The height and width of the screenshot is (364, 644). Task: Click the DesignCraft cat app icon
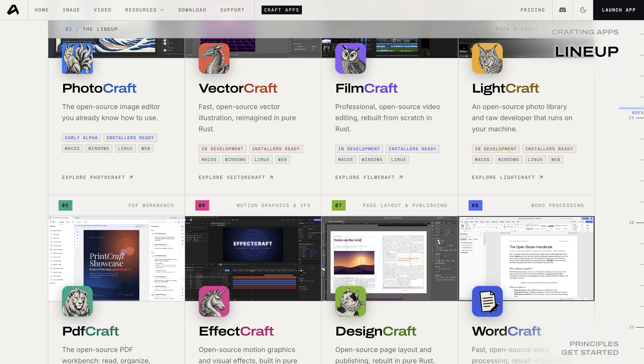(x=350, y=301)
